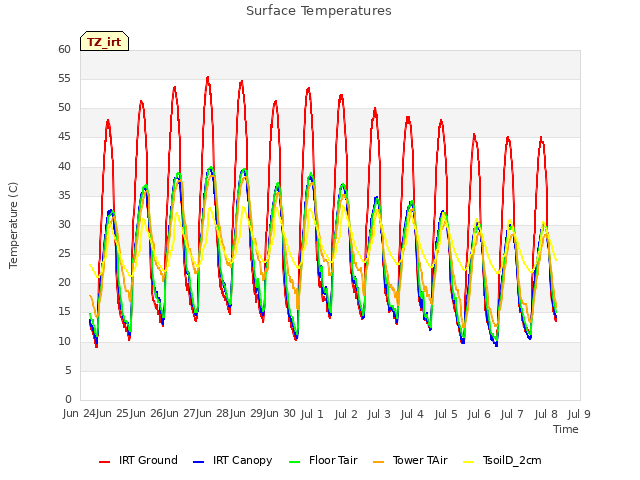Click the Jul 9 x-axis tick label
Image resolution: width=640 pixels, height=480 pixels.
coord(579,414)
